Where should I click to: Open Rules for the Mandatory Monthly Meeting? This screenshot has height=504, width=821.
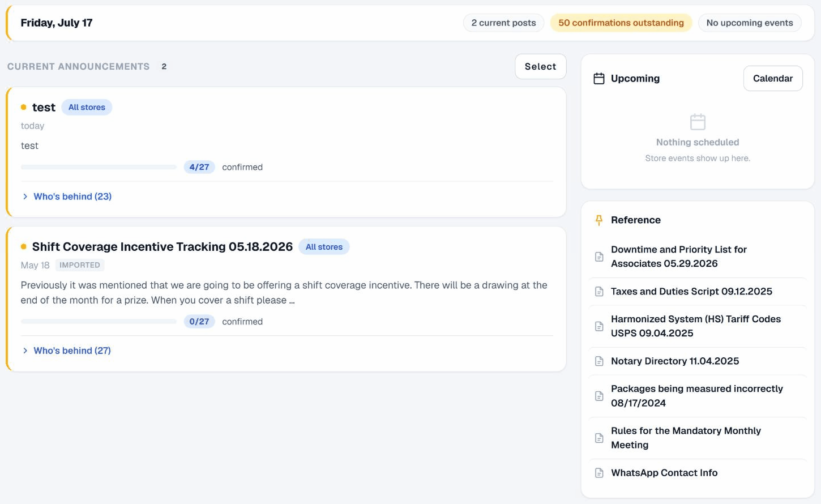point(698,438)
